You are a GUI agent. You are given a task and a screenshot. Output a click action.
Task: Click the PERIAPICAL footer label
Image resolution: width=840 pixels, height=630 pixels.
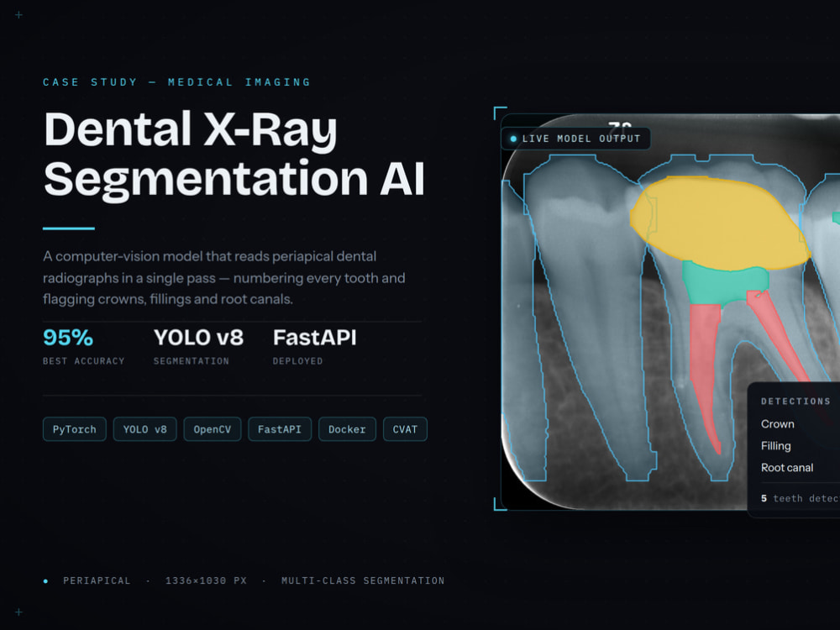click(x=97, y=580)
